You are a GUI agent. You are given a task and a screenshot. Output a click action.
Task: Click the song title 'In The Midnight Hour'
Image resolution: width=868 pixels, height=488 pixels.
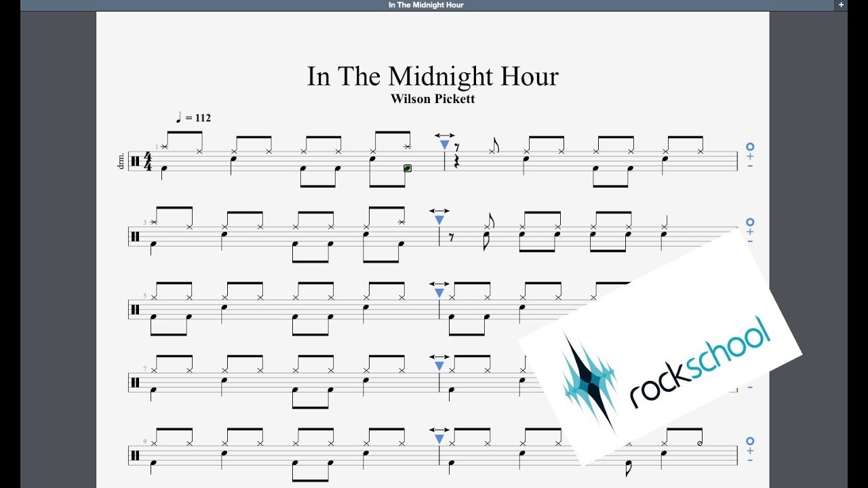click(x=433, y=76)
